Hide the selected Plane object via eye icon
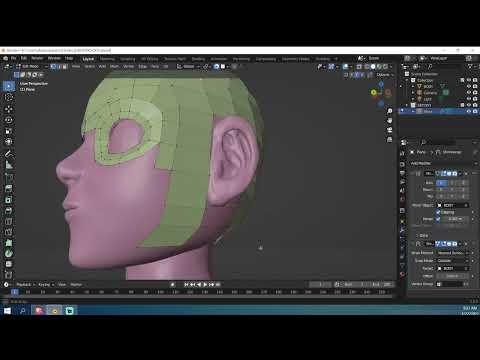The width and height of the screenshot is (480, 360). [469, 111]
